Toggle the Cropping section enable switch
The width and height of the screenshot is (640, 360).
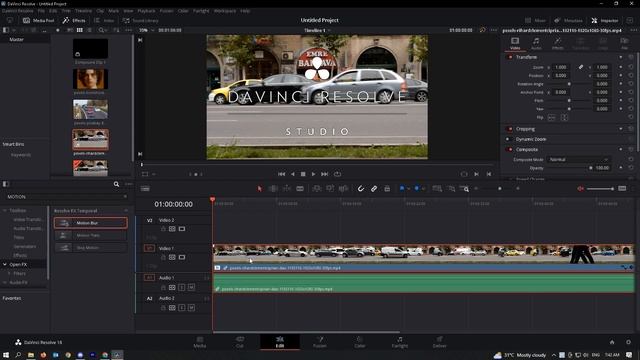(510, 129)
